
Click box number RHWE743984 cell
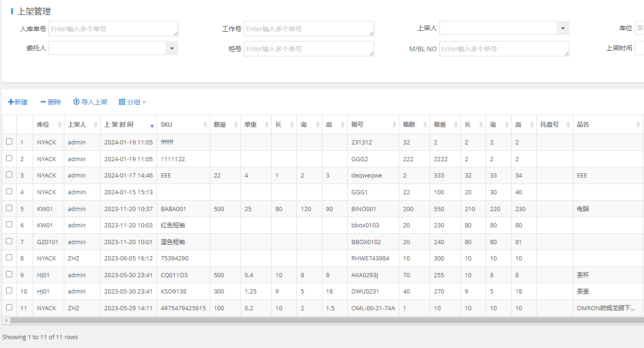[370, 259]
